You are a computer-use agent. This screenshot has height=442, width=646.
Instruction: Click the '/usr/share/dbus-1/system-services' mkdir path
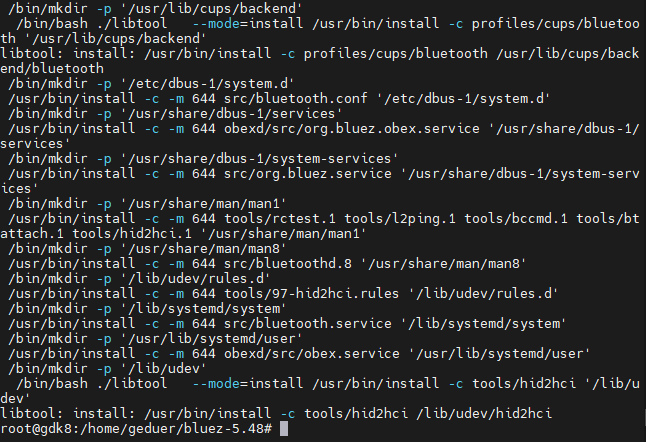click(259, 159)
